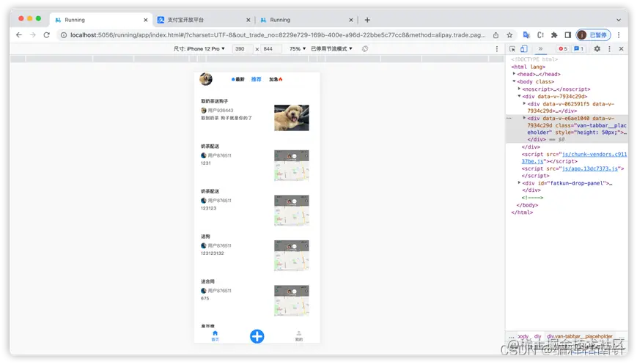This screenshot has height=364, width=637.
Task: Open the 已停用节流模式 throttling dropdown
Action: 331,48
